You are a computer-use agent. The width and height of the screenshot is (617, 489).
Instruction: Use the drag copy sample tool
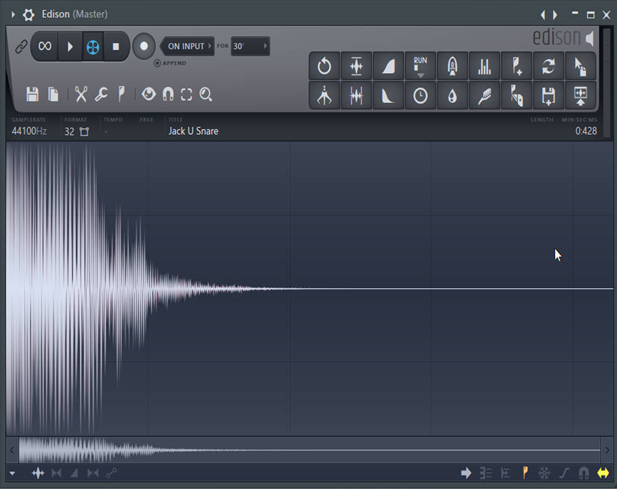tap(580, 66)
